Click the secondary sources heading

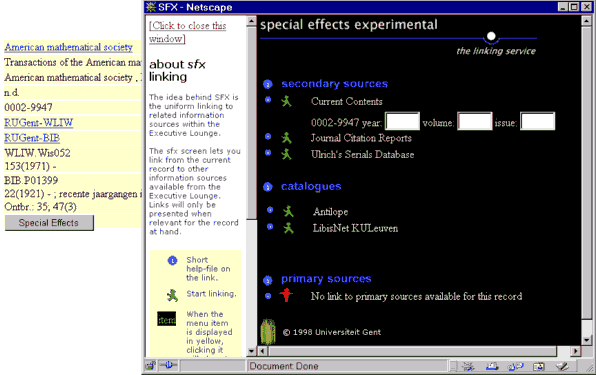tap(334, 84)
